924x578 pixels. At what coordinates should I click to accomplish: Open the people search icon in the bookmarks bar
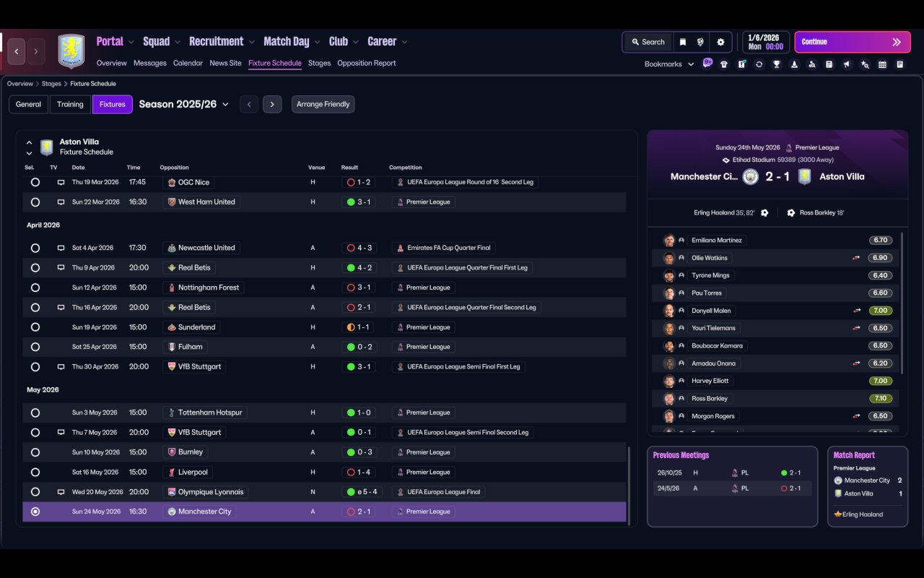pyautogui.click(x=812, y=64)
